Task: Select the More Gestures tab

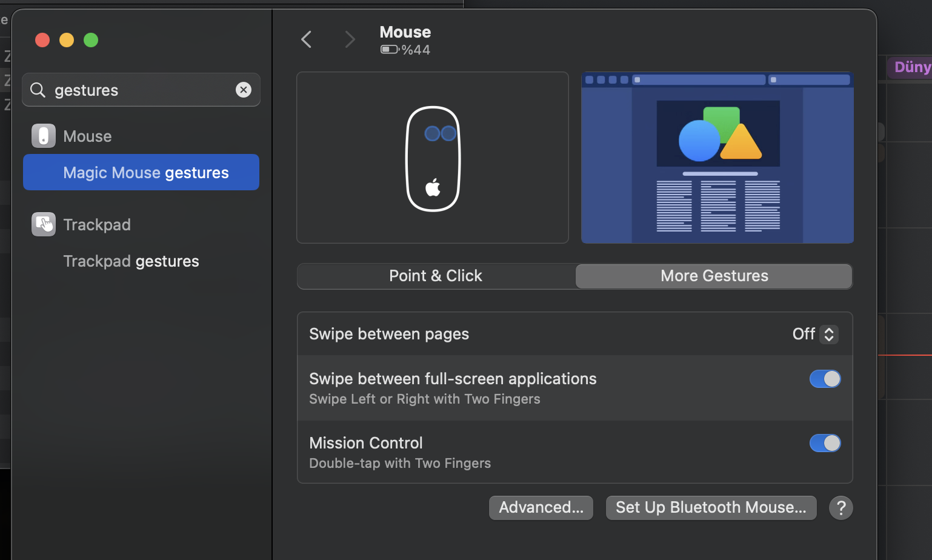Action: 714,276
